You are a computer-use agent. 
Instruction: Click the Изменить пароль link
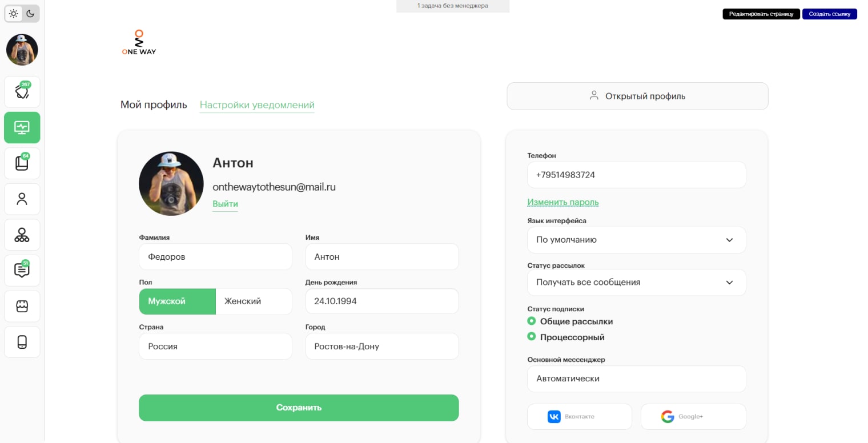[x=562, y=202]
